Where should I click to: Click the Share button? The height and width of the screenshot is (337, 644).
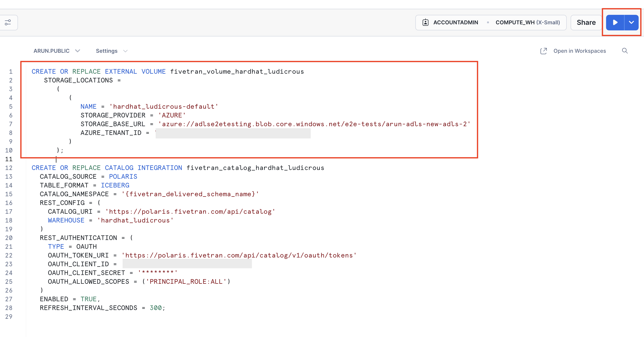coord(586,23)
